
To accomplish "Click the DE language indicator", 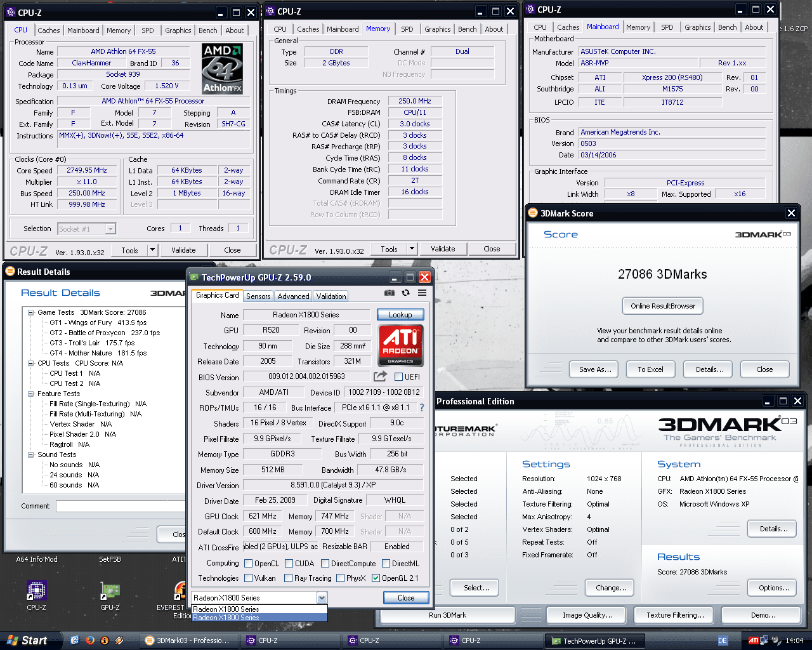I will tap(723, 640).
